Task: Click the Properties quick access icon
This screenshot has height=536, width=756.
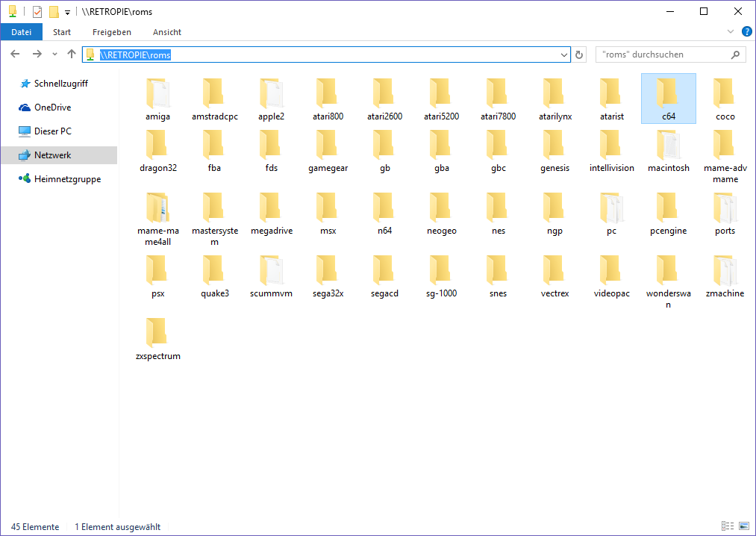Action: click(37, 12)
